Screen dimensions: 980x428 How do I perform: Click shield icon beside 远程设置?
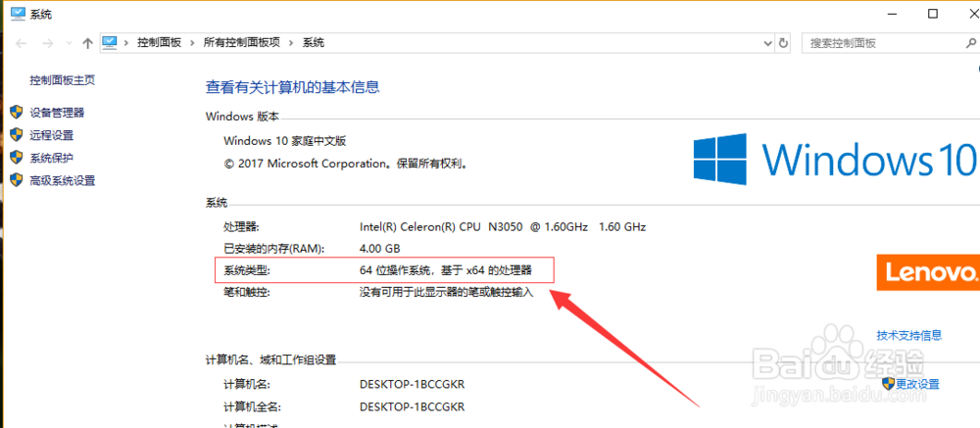tap(17, 135)
